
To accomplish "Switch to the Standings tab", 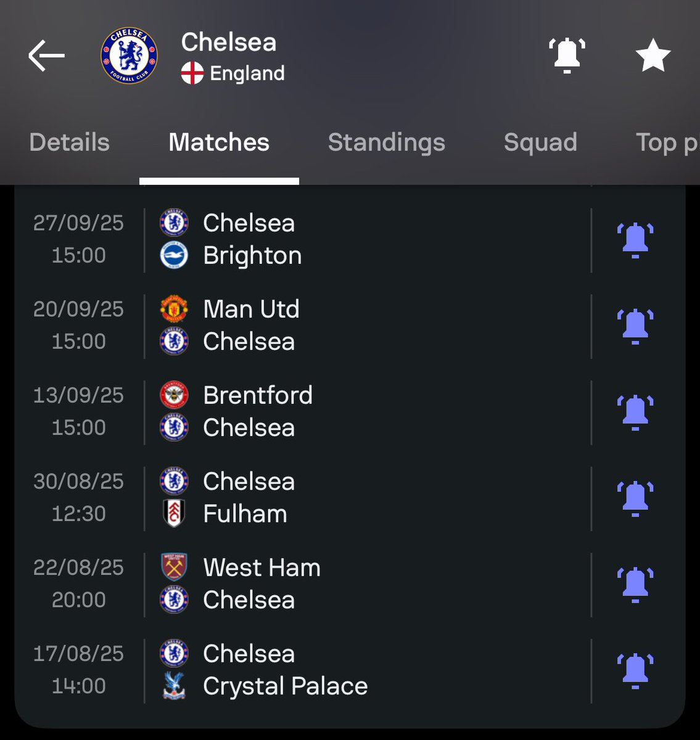I will (386, 142).
